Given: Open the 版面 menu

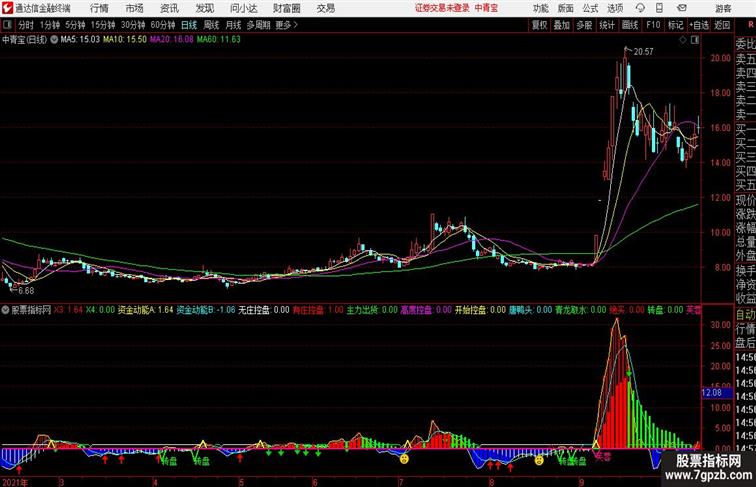Looking at the screenshot, I should (x=566, y=8).
